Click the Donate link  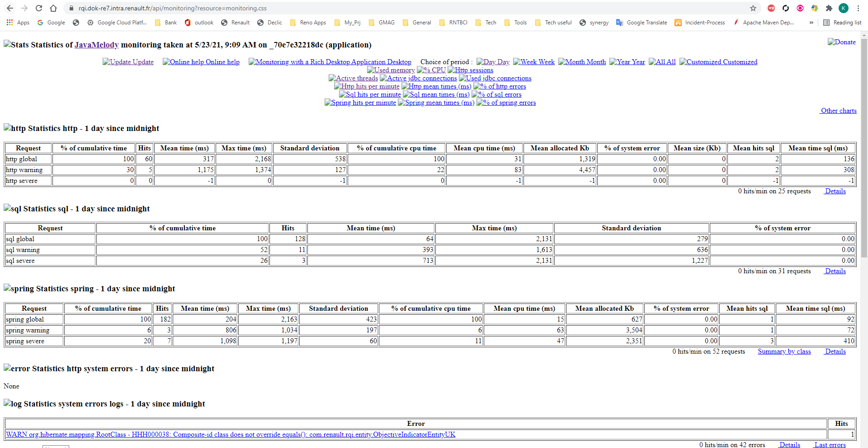click(x=842, y=42)
